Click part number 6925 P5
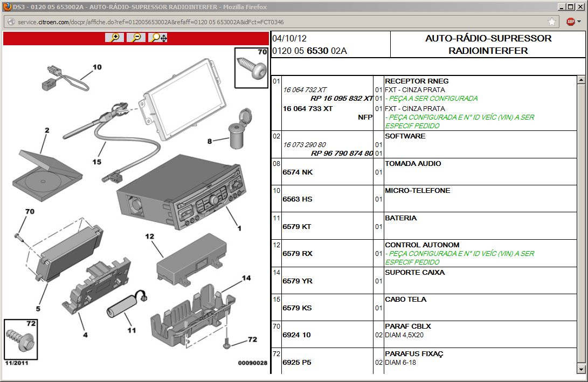588x382 pixels. 297,363
